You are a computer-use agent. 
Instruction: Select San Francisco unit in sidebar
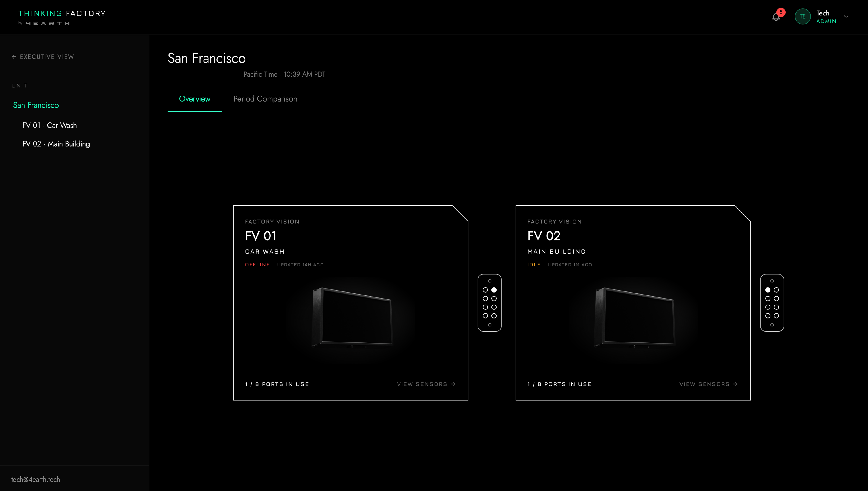[x=36, y=105]
